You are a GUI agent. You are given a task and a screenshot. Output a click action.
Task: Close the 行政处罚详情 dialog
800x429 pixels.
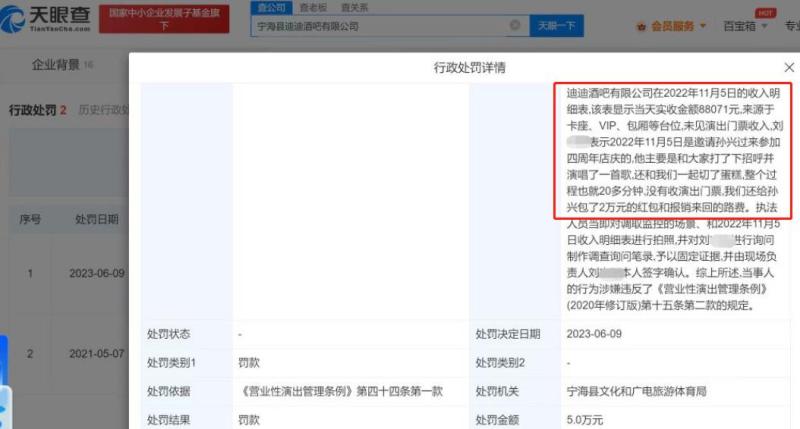tap(789, 67)
